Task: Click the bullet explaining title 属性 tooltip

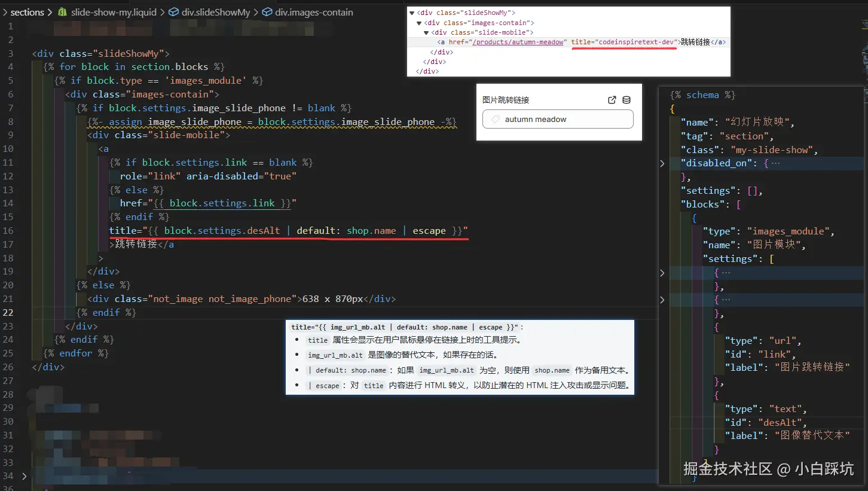Action: click(415, 340)
